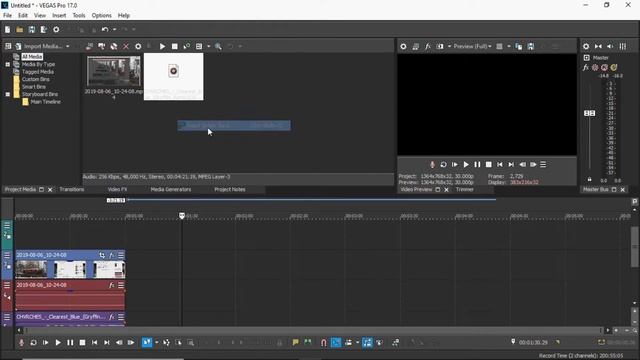Search media with the magnifier icon
Viewport: 640px width, 360px height.
(218, 46)
